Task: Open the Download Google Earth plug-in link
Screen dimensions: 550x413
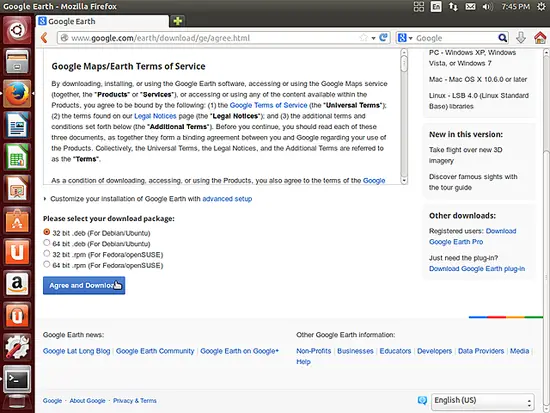Action: click(477, 269)
